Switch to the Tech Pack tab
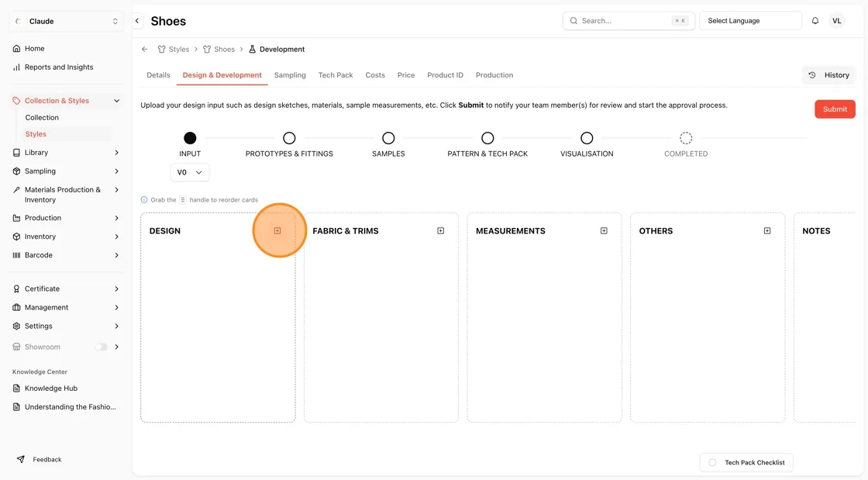The height and width of the screenshot is (480, 868). pos(336,75)
